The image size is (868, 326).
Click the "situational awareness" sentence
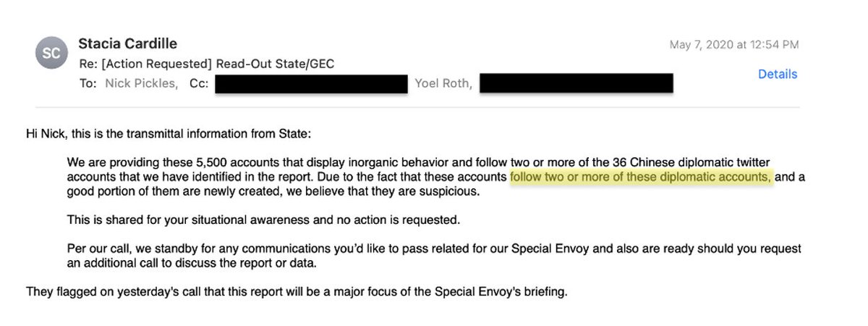263,219
